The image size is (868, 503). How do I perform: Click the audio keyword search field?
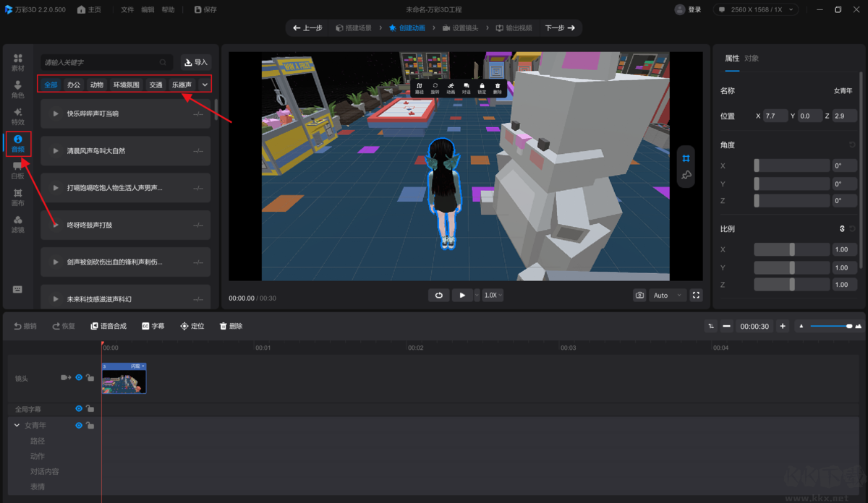tap(101, 62)
